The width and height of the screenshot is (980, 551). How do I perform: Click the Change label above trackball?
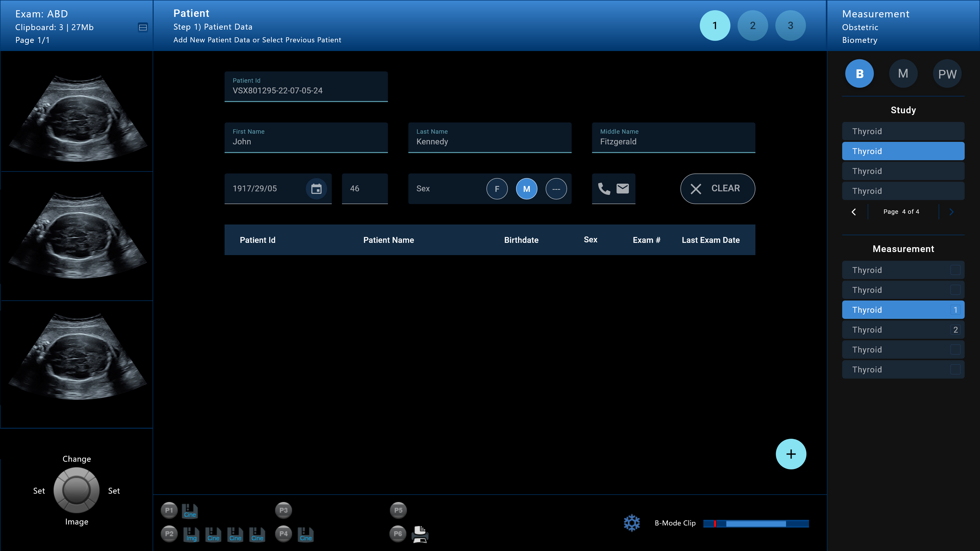pyautogui.click(x=77, y=459)
